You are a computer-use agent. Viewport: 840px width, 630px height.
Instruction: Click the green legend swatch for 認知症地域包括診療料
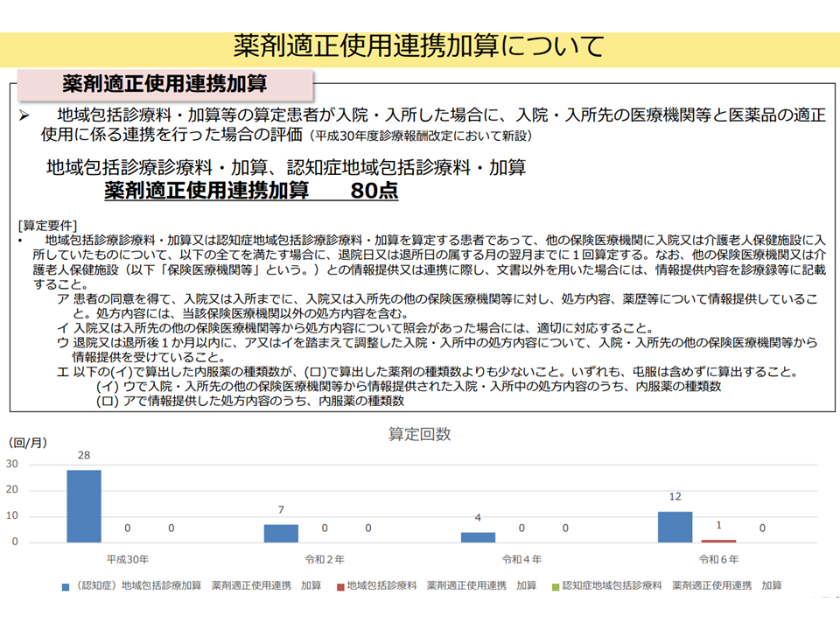point(556,587)
